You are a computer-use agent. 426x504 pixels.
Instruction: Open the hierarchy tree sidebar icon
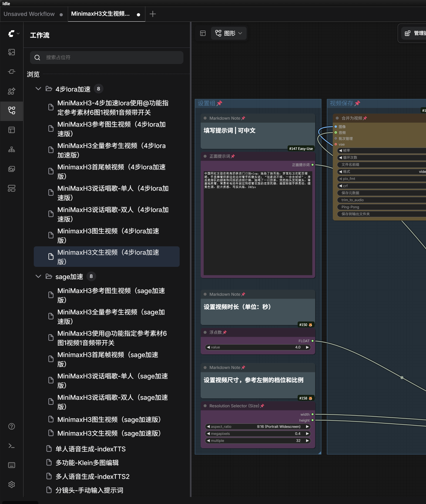pyautogui.click(x=11, y=149)
